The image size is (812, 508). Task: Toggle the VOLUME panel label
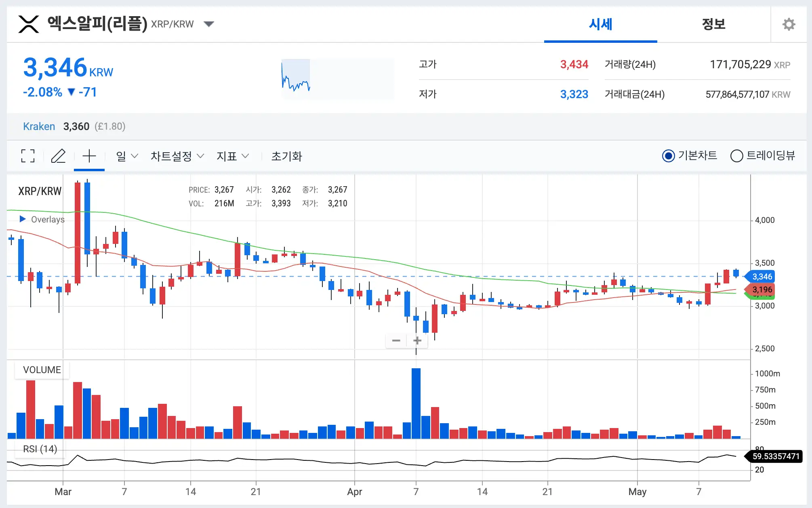click(42, 369)
